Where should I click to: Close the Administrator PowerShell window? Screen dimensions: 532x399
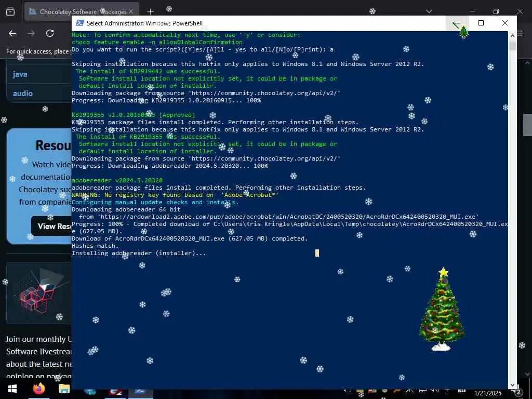(505, 23)
